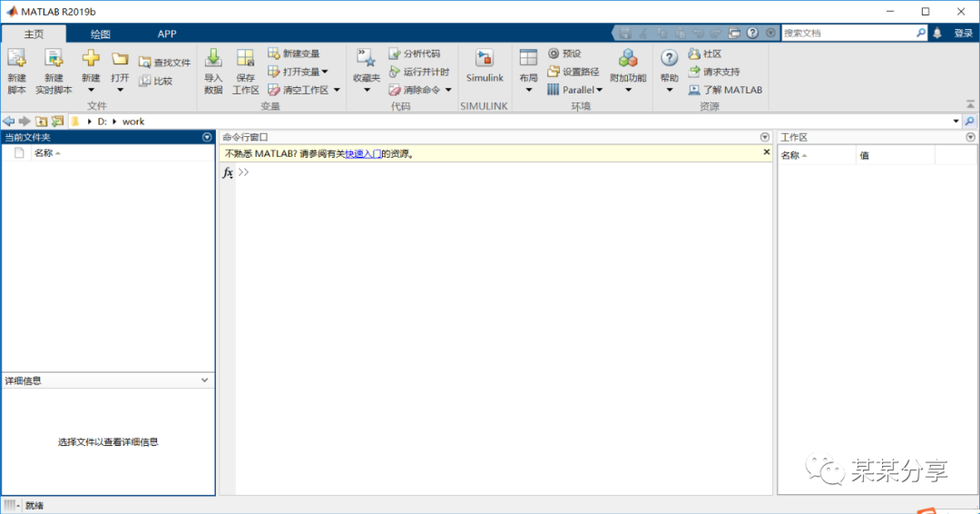Expand the 帮助 dropdown arrow
This screenshot has height=514, width=980.
pos(669,90)
